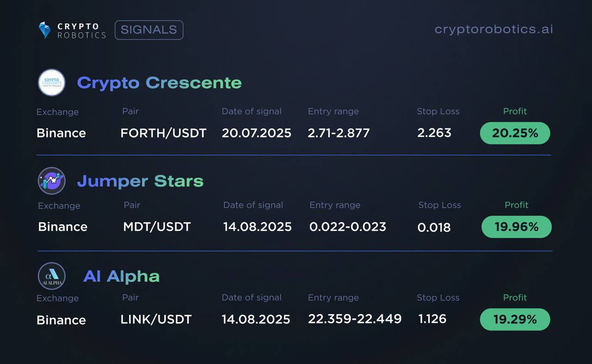592x364 pixels.
Task: Select the LINK/USDT pair value
Action: tap(156, 320)
